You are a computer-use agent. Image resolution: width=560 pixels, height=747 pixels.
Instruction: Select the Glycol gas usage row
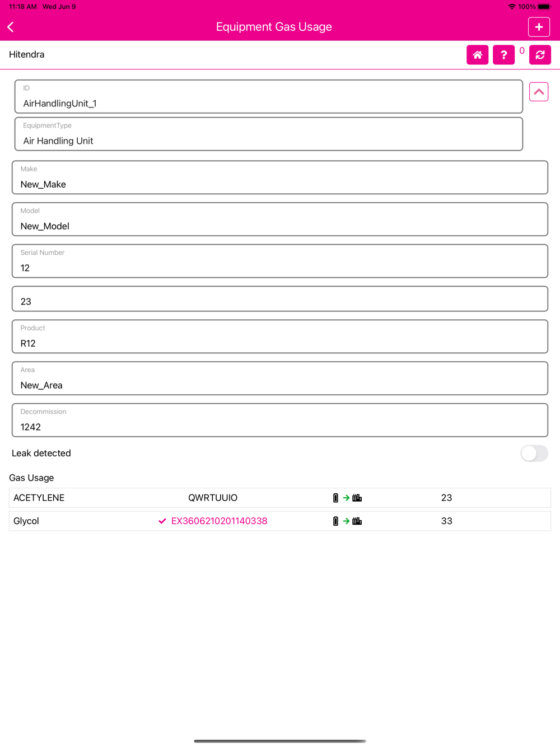(280, 521)
